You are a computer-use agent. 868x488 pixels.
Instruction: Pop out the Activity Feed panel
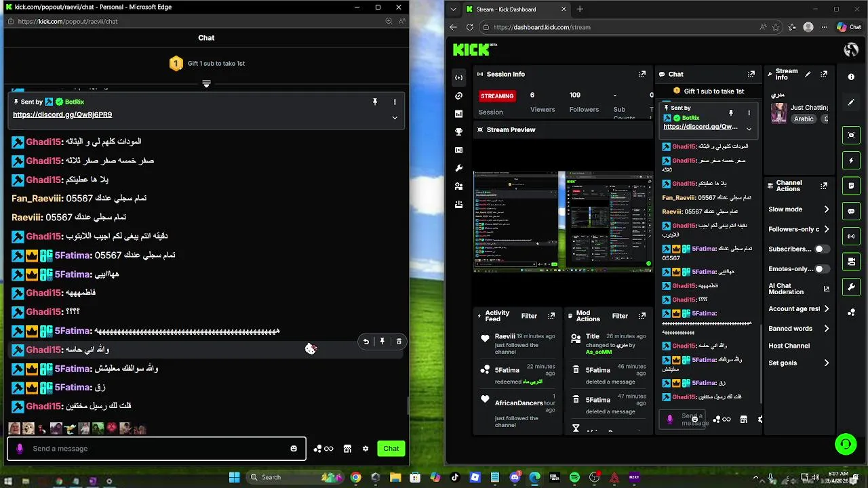(551, 316)
